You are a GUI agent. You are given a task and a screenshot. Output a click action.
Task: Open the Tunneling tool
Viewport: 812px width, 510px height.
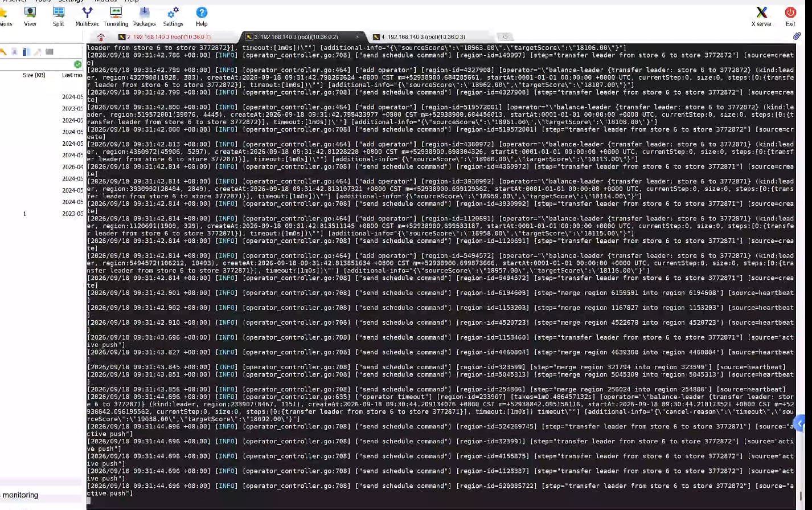coord(116,16)
